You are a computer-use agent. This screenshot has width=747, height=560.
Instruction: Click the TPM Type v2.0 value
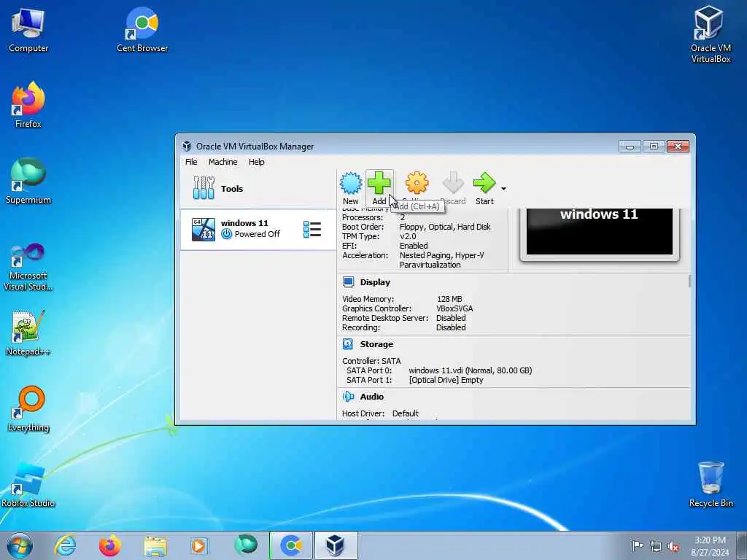point(408,237)
